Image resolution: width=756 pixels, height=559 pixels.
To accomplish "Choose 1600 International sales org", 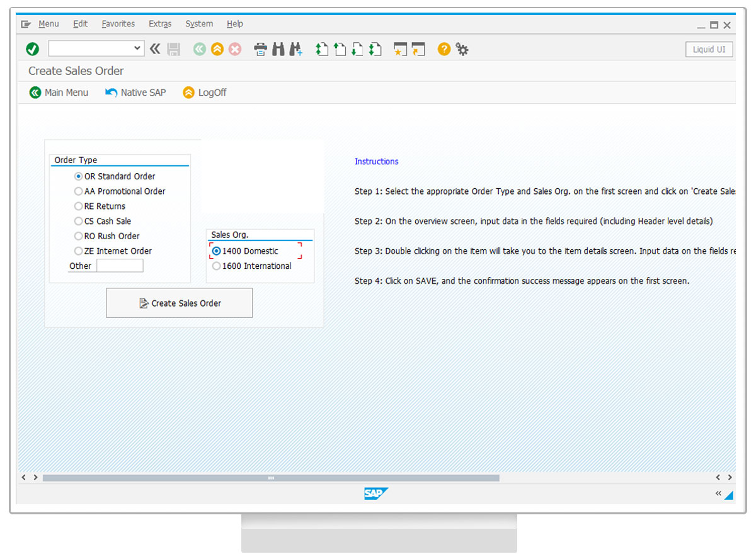I will coord(217,266).
